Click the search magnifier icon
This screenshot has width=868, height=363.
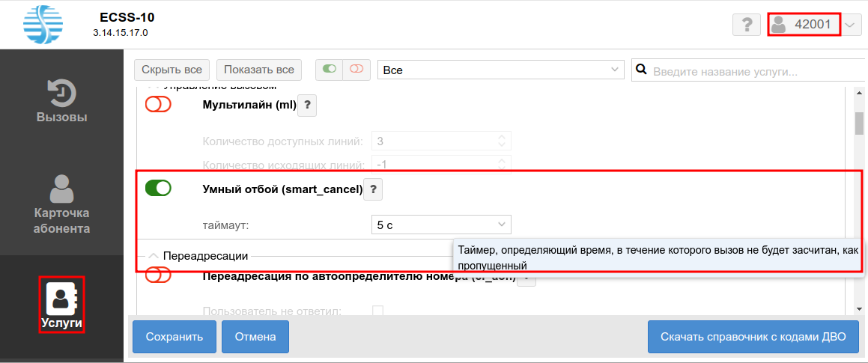point(641,70)
